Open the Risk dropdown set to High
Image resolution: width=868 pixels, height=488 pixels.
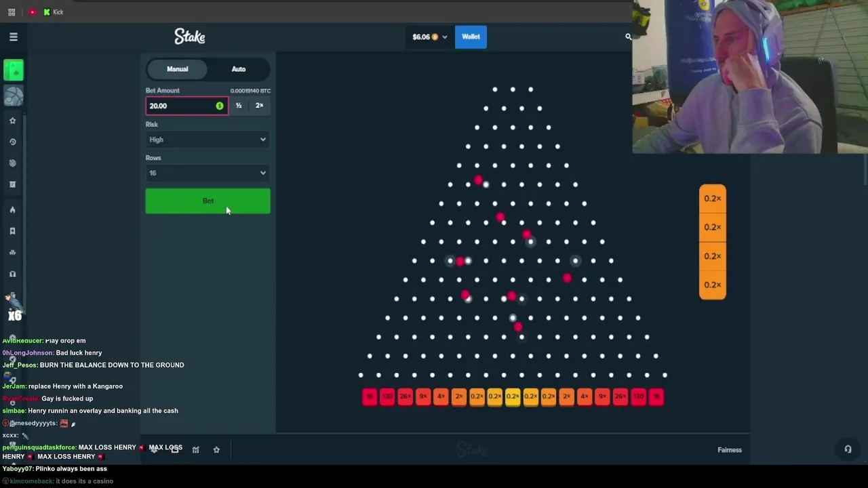(x=208, y=140)
